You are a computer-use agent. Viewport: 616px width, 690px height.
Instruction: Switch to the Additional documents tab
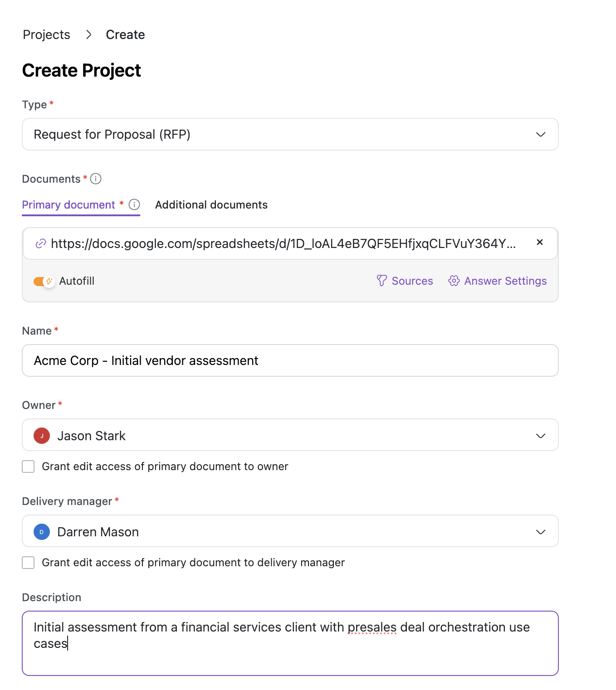point(211,205)
